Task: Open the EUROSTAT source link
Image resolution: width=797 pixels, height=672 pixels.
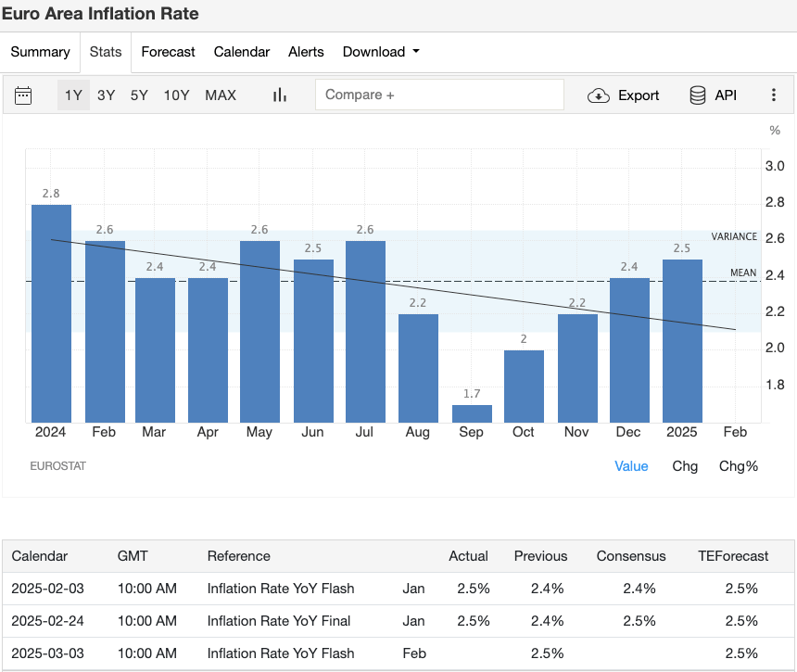Action: (57, 466)
